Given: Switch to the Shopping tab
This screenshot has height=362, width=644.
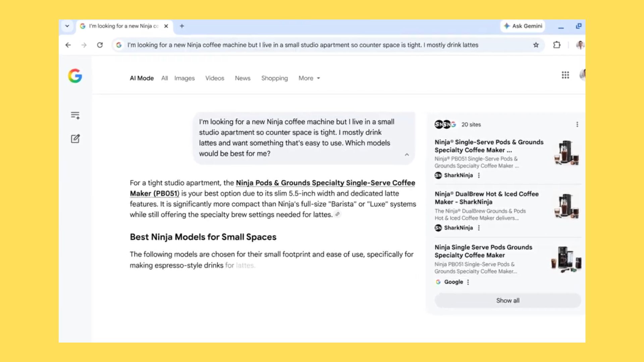Looking at the screenshot, I should tap(274, 78).
